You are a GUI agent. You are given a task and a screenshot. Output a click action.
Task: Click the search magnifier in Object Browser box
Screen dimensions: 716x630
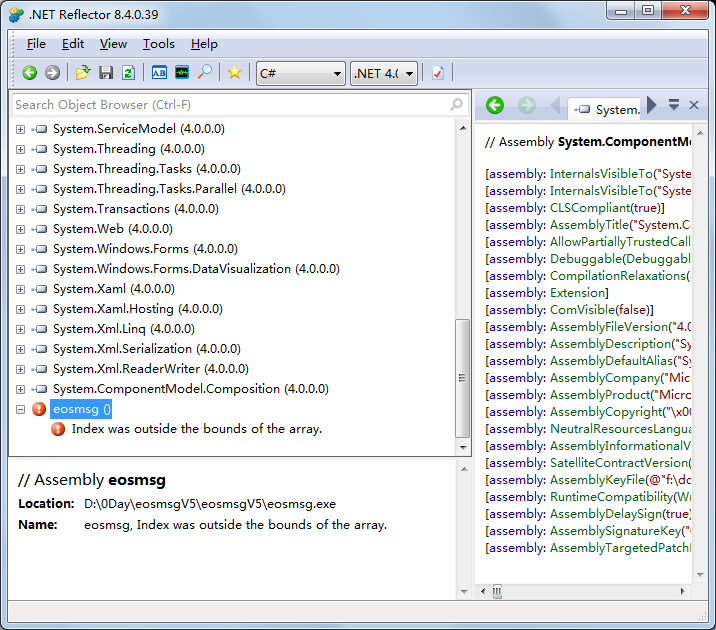click(x=456, y=105)
